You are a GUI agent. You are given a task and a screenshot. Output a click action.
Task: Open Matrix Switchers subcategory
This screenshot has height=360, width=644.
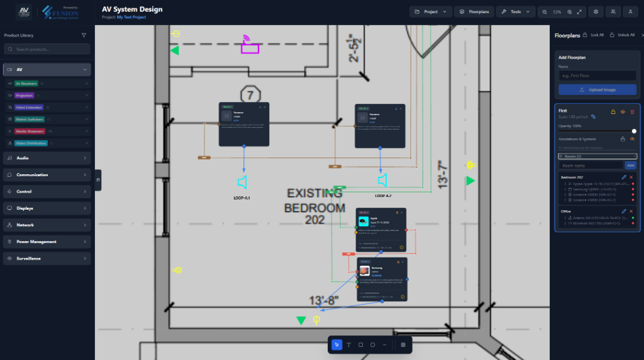click(x=48, y=119)
